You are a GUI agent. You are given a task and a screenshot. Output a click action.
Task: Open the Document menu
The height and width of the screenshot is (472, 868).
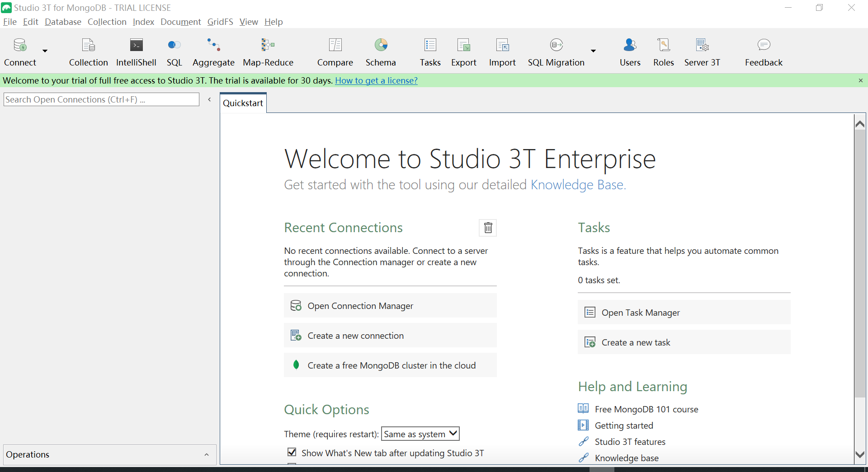[180, 22]
